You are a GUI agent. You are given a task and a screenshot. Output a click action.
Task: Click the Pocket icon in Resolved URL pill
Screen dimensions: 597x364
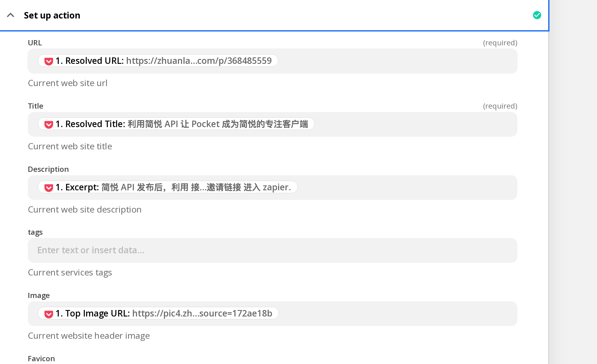click(48, 61)
